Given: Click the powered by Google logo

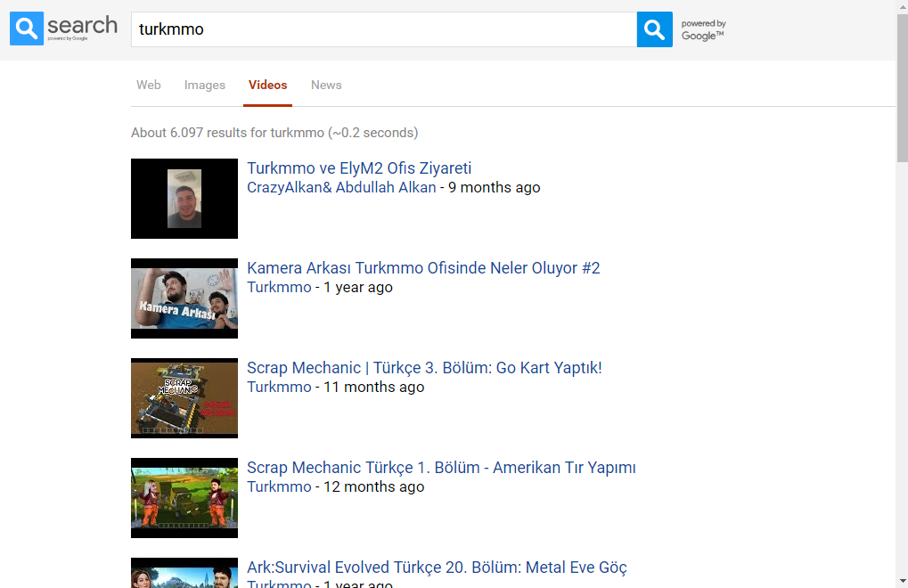Looking at the screenshot, I should click(x=703, y=30).
